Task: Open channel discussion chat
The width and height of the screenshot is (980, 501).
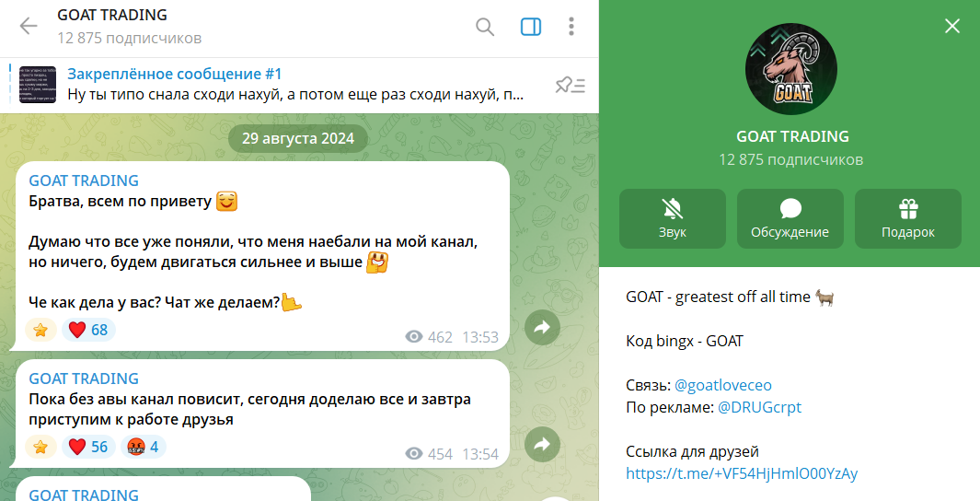Action: [x=790, y=218]
